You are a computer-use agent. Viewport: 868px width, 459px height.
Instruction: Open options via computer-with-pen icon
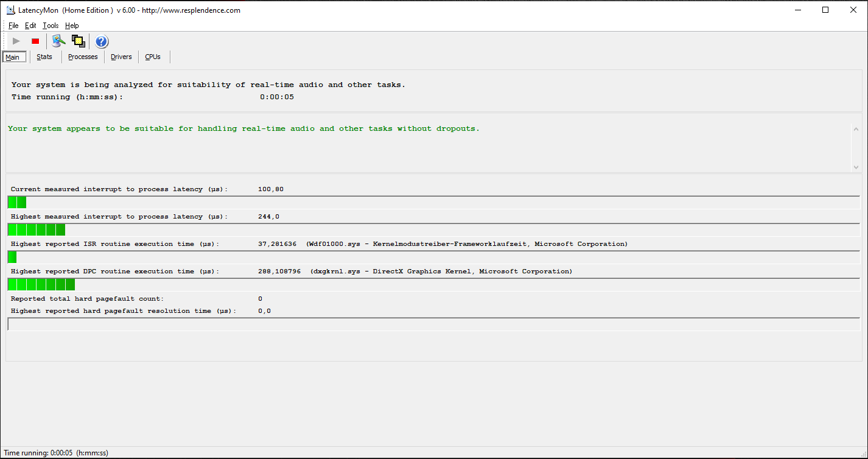point(58,41)
